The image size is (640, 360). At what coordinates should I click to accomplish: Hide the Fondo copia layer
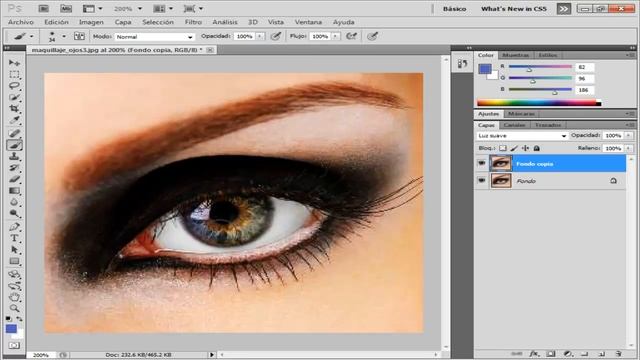point(482,163)
